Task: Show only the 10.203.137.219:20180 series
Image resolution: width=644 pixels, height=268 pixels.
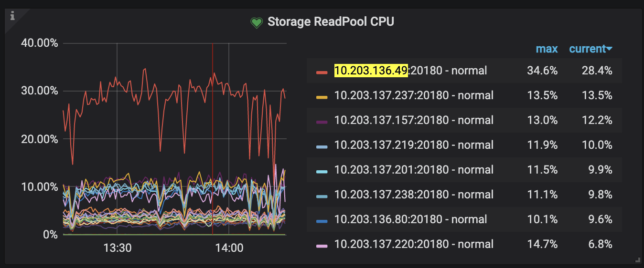Action: (x=414, y=145)
